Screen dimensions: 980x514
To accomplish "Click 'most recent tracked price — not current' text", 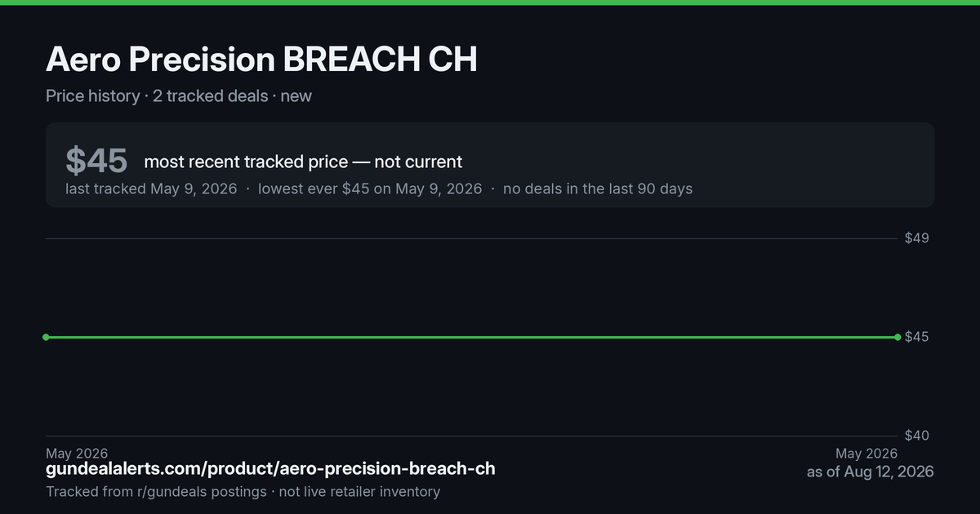I will 303,162.
